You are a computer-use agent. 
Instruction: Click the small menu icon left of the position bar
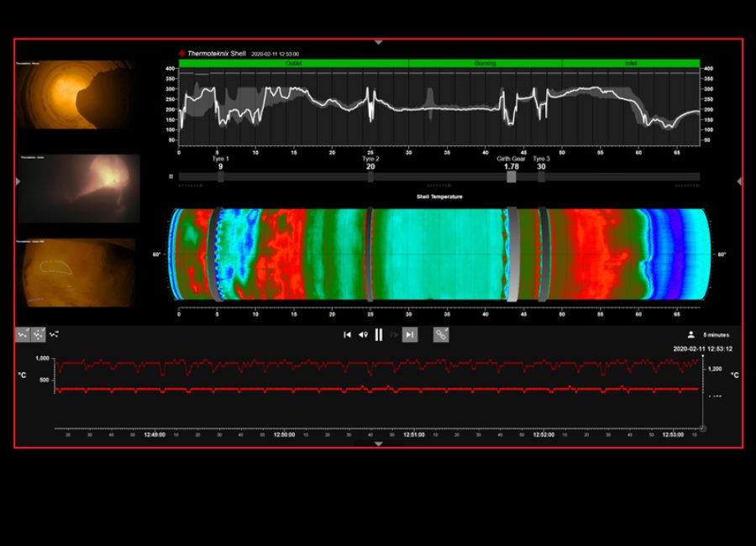click(171, 176)
